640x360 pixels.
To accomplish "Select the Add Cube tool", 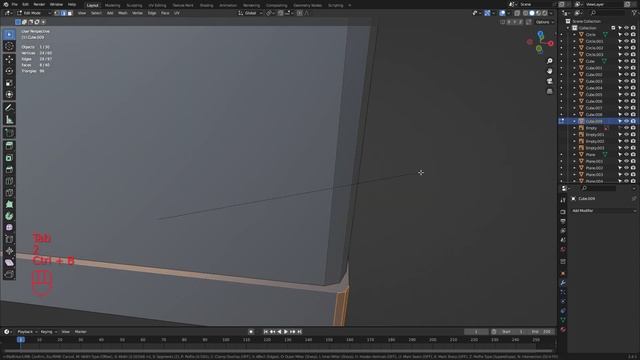I will click(x=9, y=133).
